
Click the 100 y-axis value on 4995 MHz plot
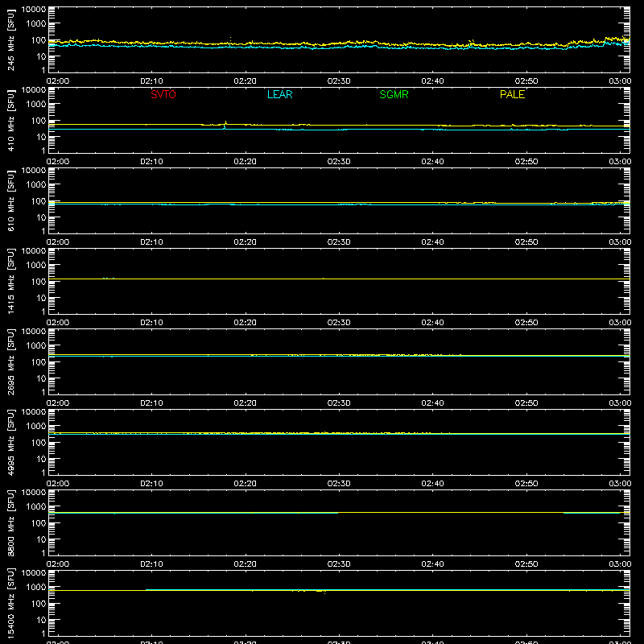[x=39, y=443]
